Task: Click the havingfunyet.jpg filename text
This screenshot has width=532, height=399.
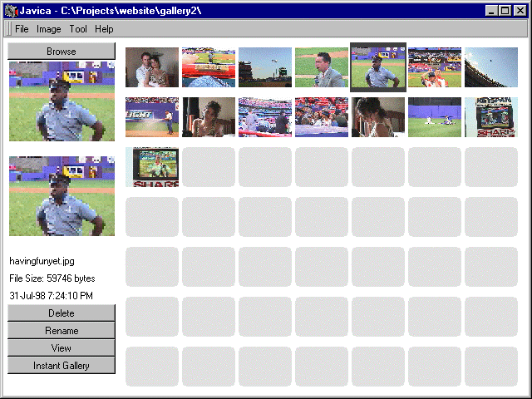Action: click(42, 261)
